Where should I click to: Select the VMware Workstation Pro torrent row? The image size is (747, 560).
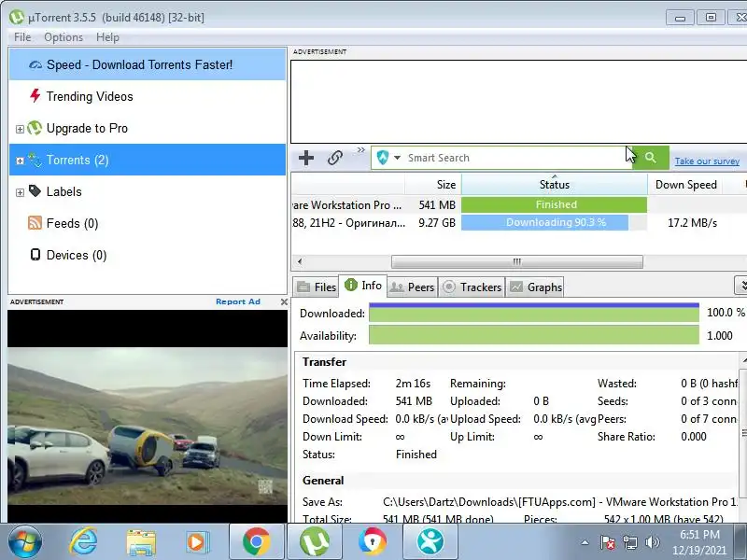tap(519, 204)
